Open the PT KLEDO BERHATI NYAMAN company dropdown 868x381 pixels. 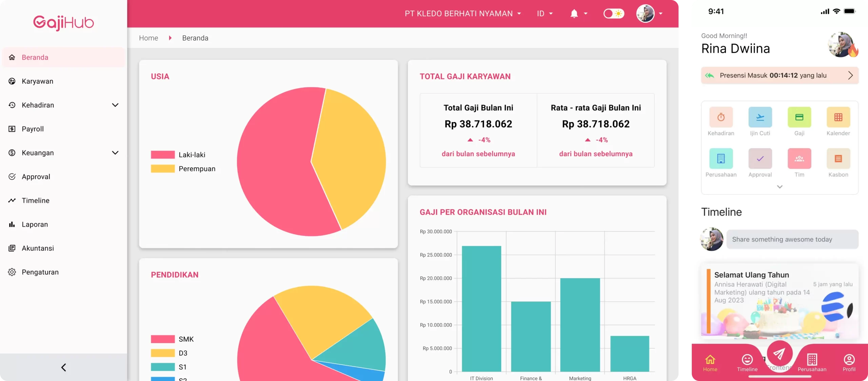pos(462,13)
